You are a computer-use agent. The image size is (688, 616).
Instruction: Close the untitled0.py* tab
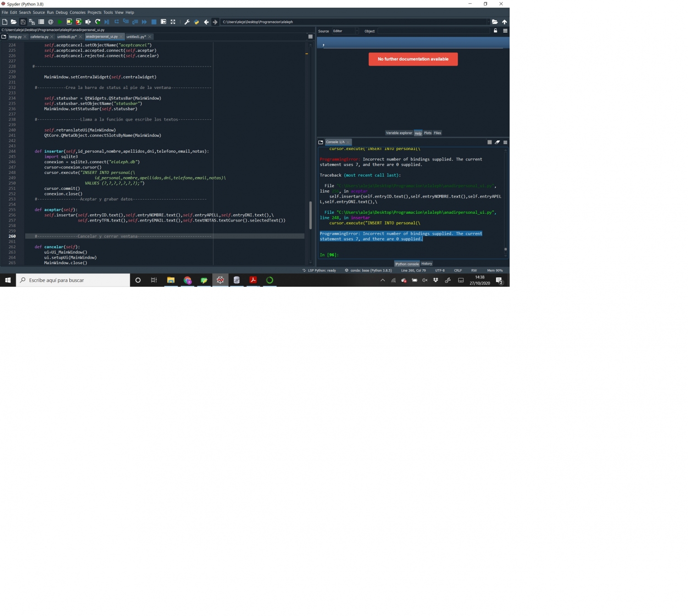tap(80, 37)
